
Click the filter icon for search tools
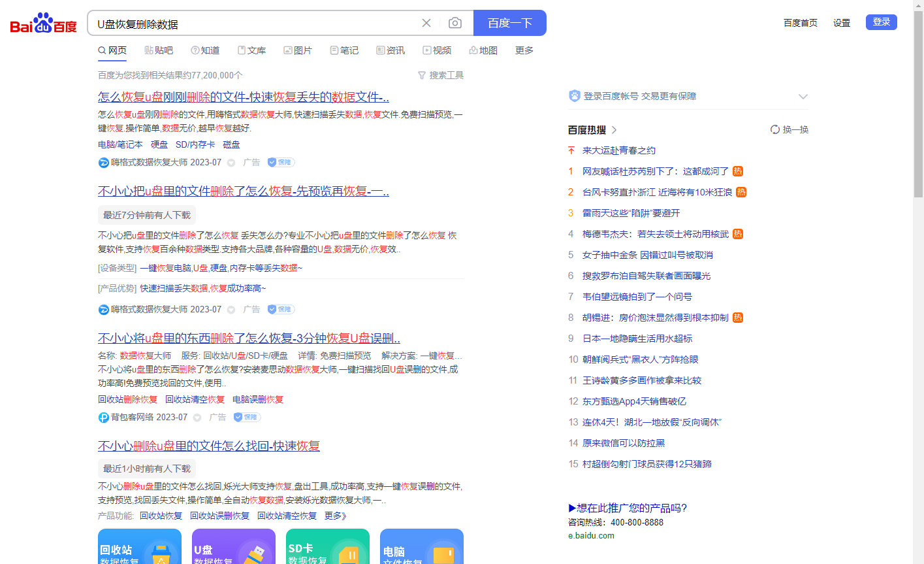422,75
